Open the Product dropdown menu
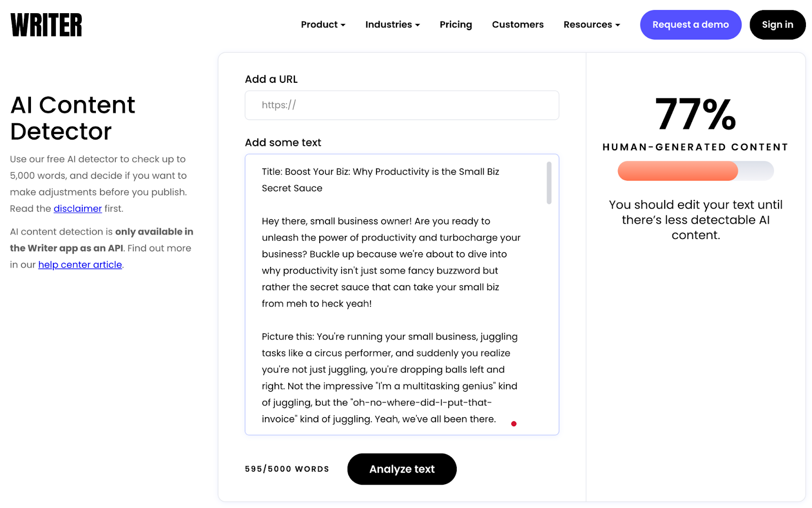The image size is (812, 508). point(323,24)
